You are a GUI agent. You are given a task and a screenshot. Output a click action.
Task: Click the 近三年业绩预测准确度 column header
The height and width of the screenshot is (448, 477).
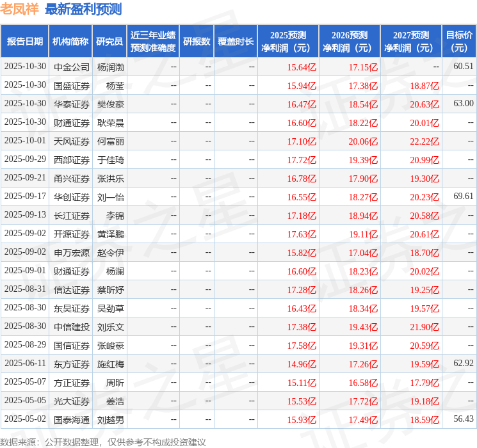[x=153, y=42]
